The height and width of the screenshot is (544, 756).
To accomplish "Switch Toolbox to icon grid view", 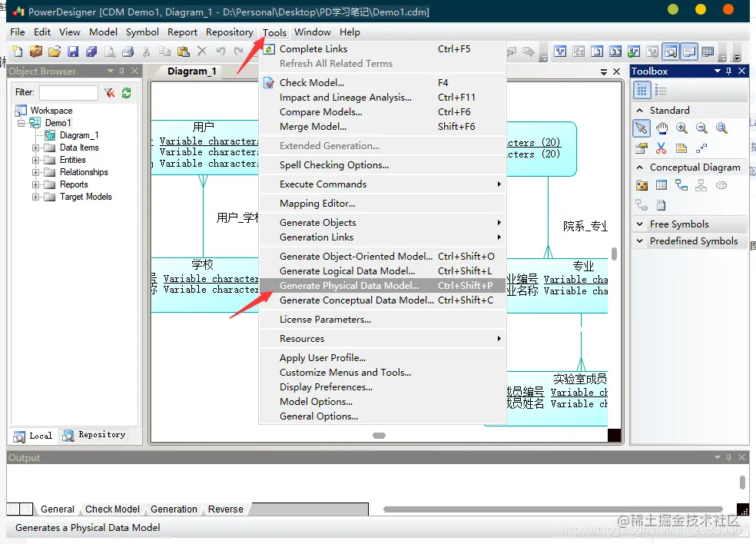I will click(x=642, y=90).
